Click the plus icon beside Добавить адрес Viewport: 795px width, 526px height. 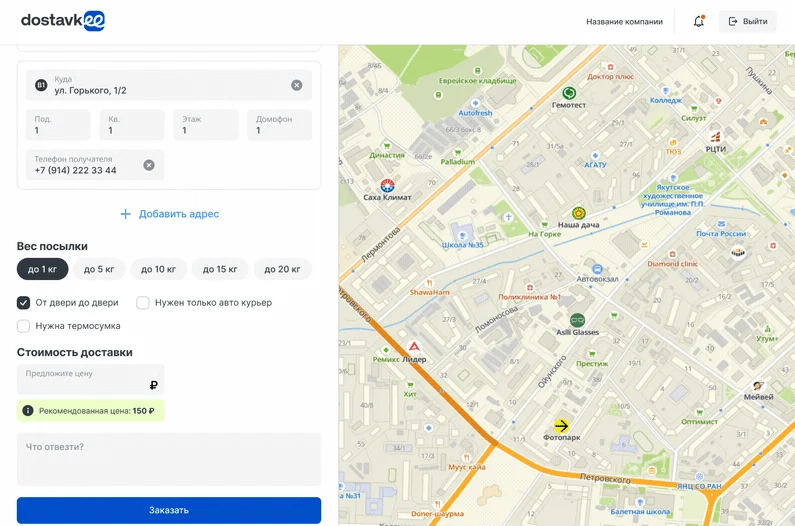pyautogui.click(x=125, y=214)
